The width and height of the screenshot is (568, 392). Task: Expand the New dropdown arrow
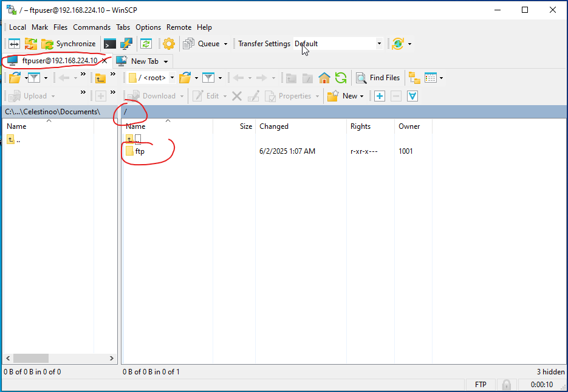coord(361,96)
